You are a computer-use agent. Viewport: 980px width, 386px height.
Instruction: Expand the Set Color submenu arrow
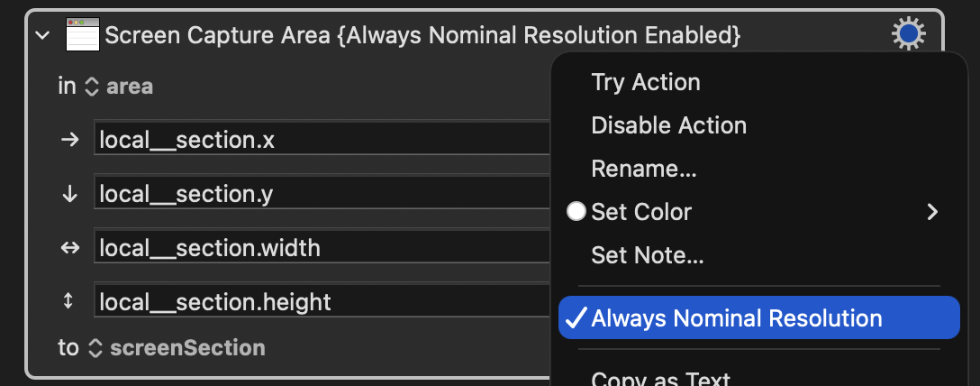(x=932, y=212)
